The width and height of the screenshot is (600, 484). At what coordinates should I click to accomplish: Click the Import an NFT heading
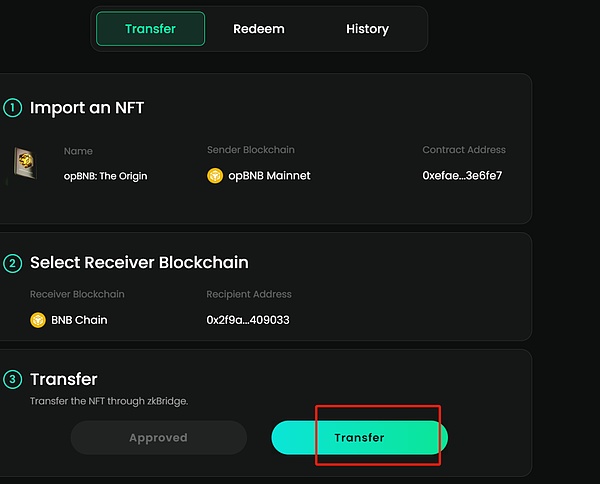(87, 107)
